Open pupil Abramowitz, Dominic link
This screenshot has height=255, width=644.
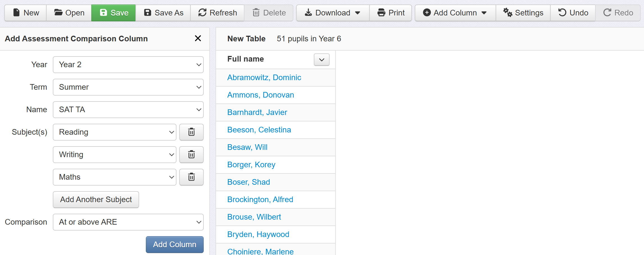tap(264, 78)
